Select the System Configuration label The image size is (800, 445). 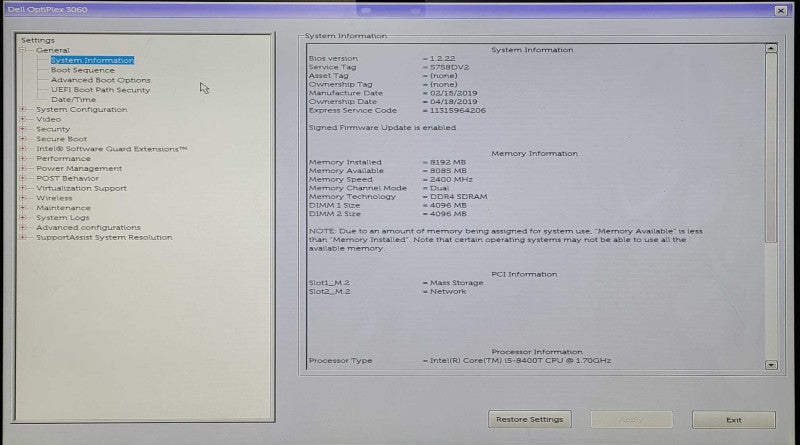[82, 109]
